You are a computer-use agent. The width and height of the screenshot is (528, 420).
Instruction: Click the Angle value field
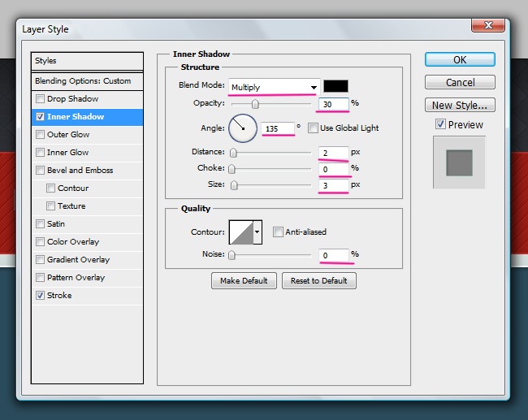click(276, 128)
